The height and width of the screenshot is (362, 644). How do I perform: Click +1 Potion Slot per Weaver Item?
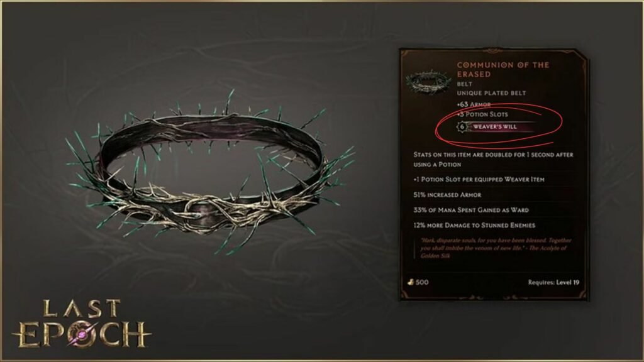point(479,179)
